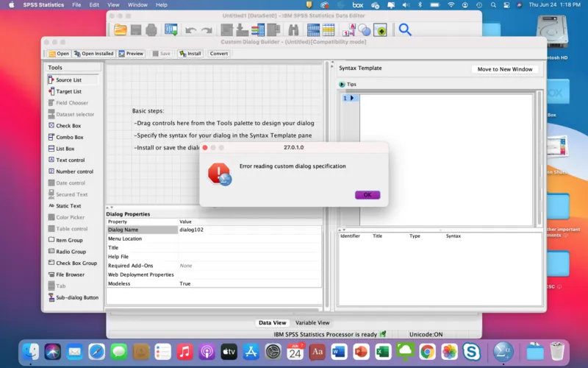Open the SPSS Statistics dock icon
Screen dimensions: 588x368
point(503,352)
